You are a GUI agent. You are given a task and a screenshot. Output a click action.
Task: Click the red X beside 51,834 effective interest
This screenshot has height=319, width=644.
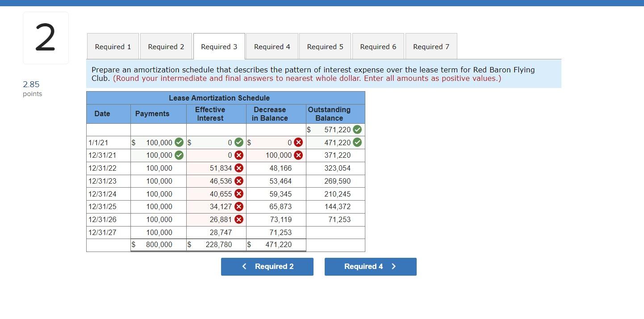(238, 168)
